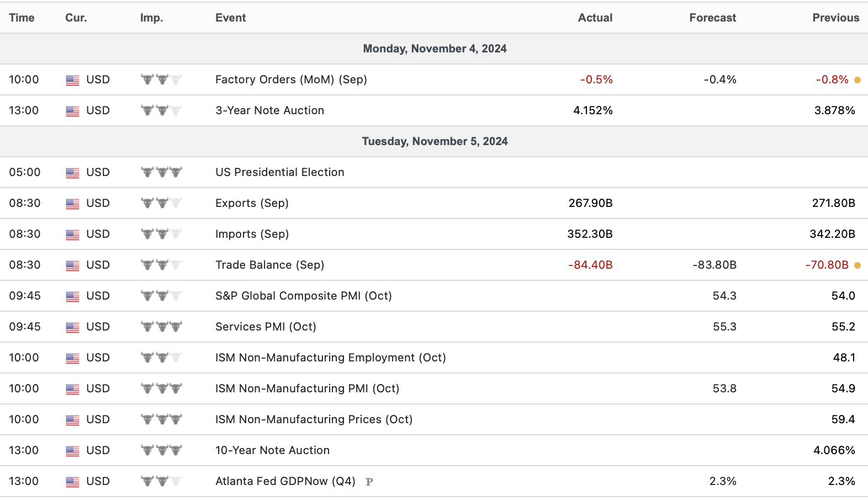Click the bull importance icons for US Presidential Election
The image size is (868, 501).
[161, 172]
